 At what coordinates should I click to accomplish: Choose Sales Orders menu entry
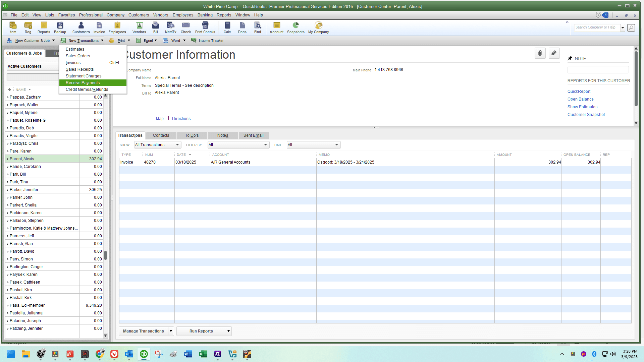[93, 56]
